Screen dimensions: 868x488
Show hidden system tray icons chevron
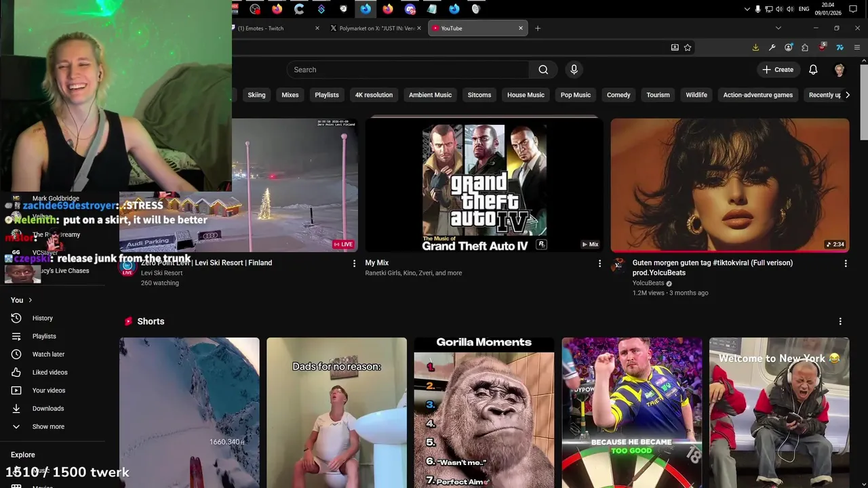pyautogui.click(x=747, y=9)
